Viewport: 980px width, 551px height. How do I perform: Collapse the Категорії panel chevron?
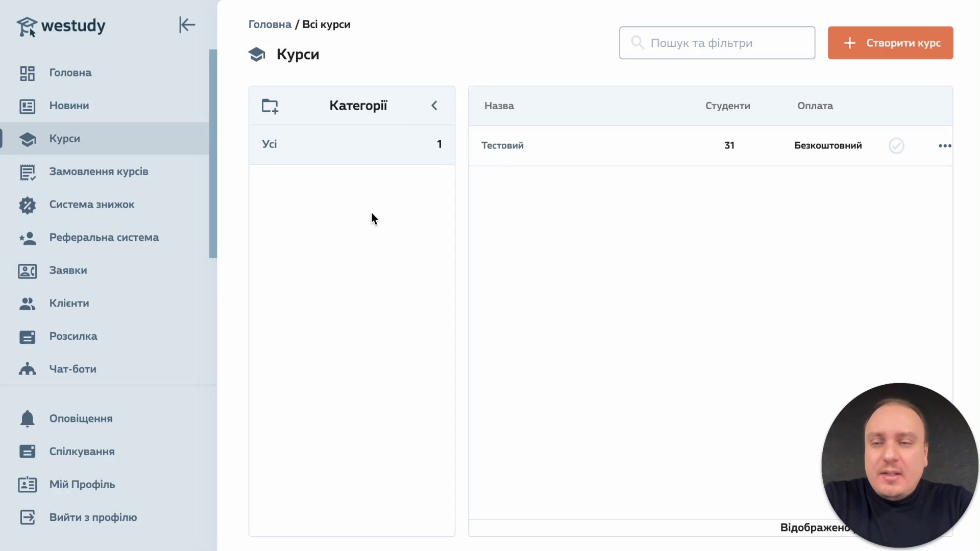(434, 106)
